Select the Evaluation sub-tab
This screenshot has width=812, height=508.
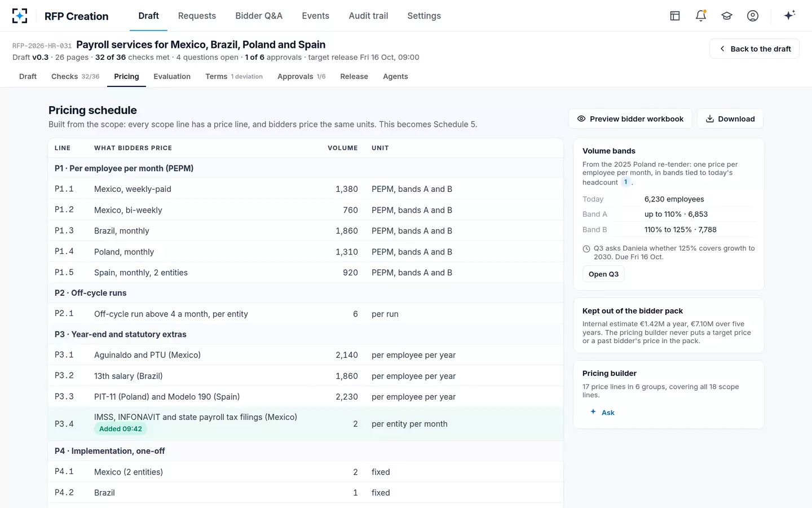pyautogui.click(x=172, y=76)
